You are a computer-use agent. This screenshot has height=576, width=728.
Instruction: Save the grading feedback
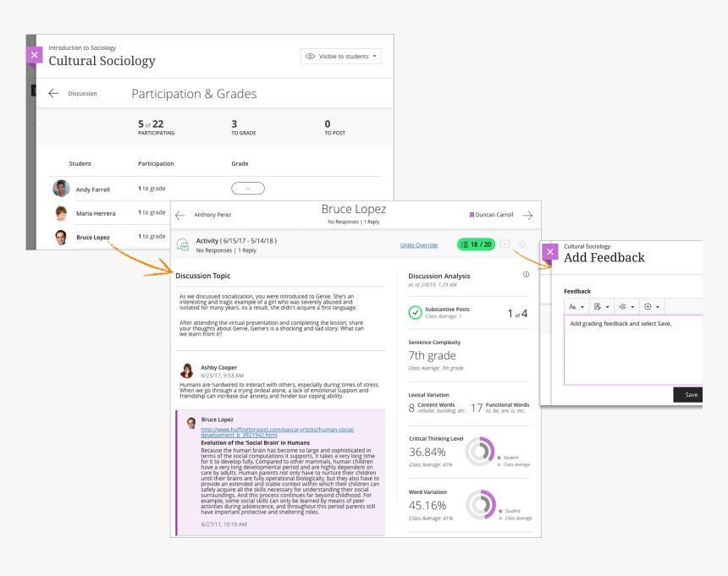coord(688,395)
